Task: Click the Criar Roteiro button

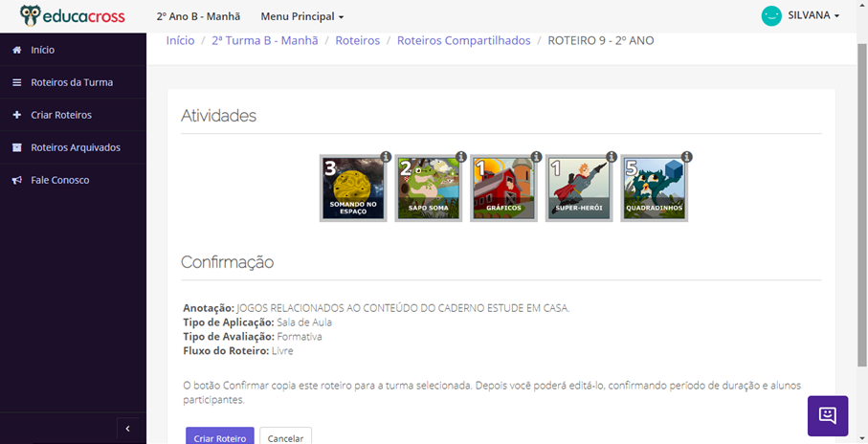Action: [220, 437]
